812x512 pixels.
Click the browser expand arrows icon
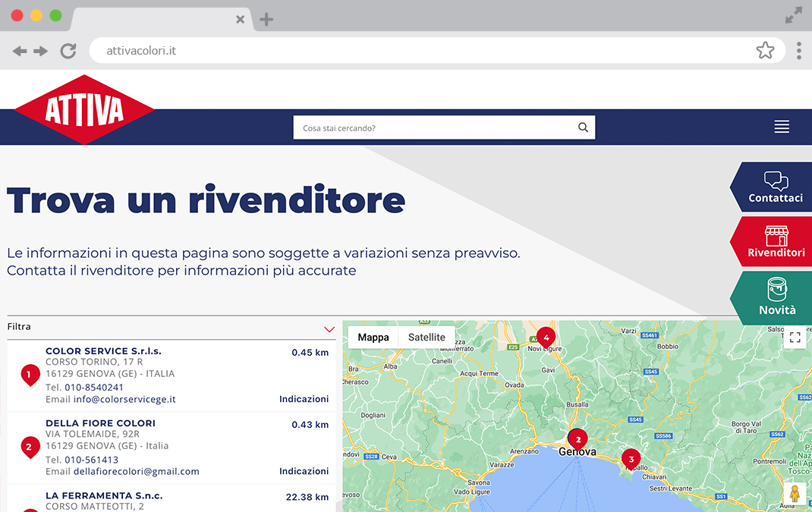point(793,15)
